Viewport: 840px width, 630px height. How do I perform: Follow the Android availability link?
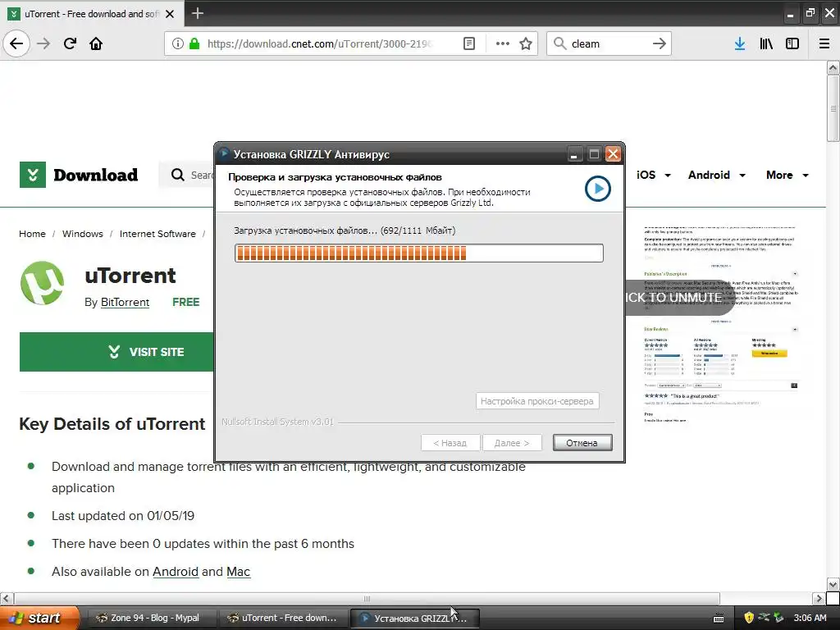(176, 572)
